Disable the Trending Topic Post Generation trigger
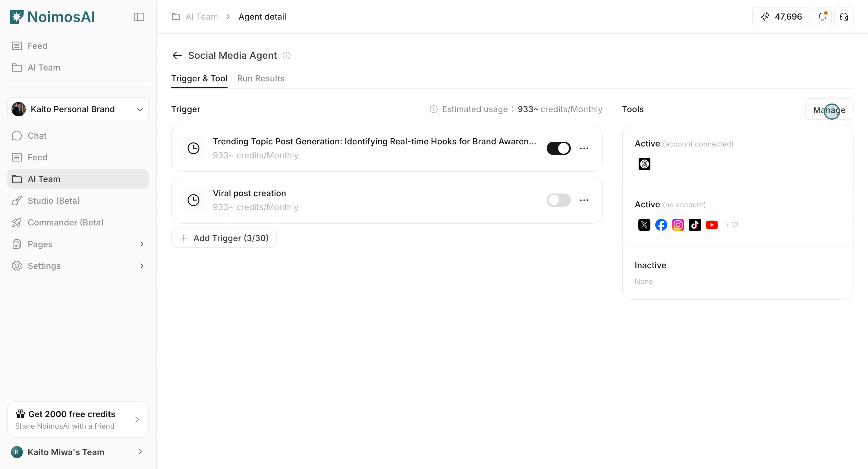The width and height of the screenshot is (868, 469). point(559,148)
